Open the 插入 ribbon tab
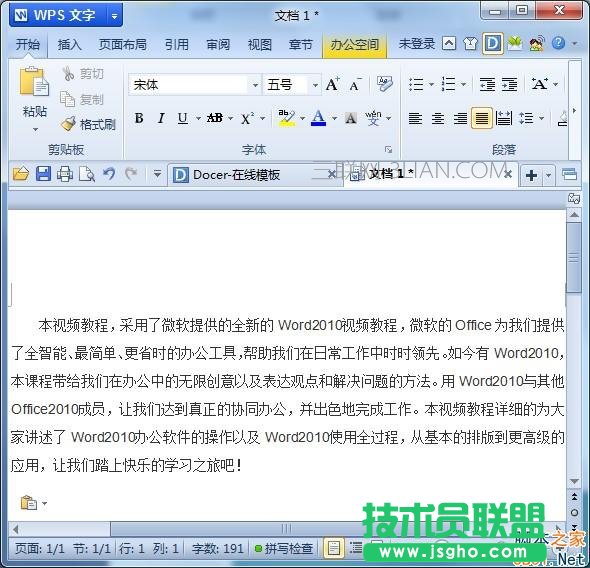590x568 pixels. tap(69, 45)
